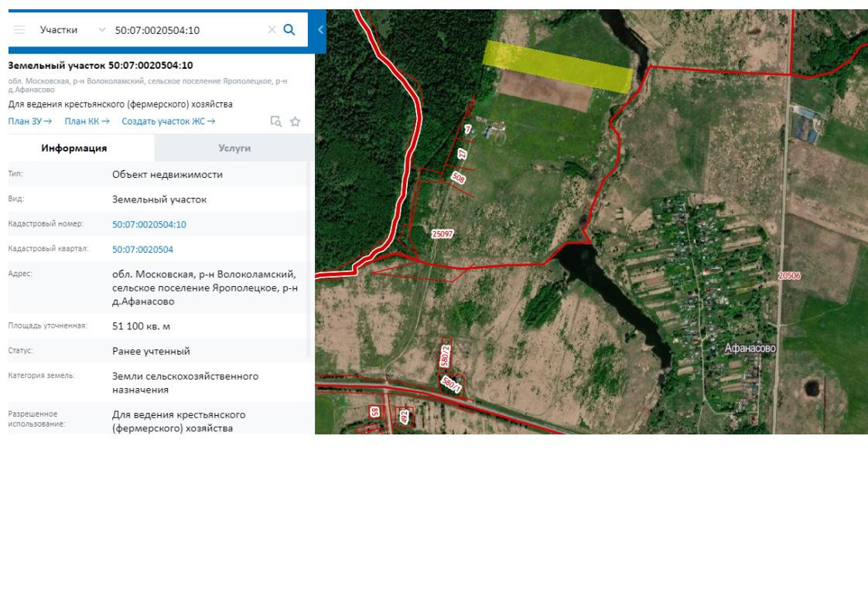Viewport: 868px width, 613px height.
Task: Switch to the Информация tab
Action: click(74, 148)
